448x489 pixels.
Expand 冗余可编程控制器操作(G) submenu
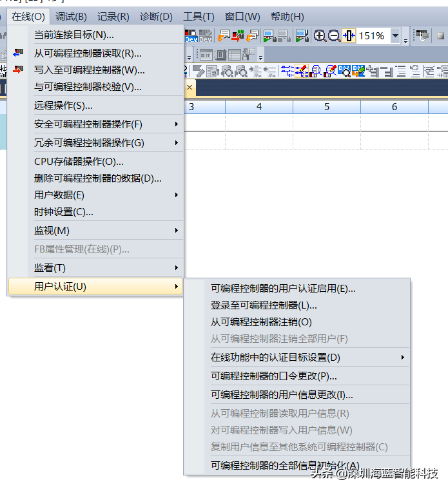96,143
